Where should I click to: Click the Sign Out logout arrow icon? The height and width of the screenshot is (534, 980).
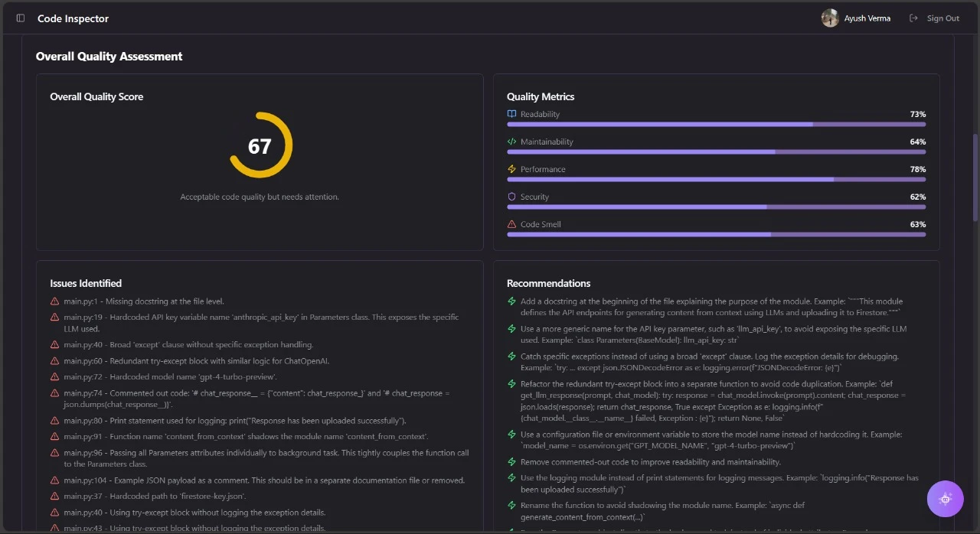click(912, 18)
